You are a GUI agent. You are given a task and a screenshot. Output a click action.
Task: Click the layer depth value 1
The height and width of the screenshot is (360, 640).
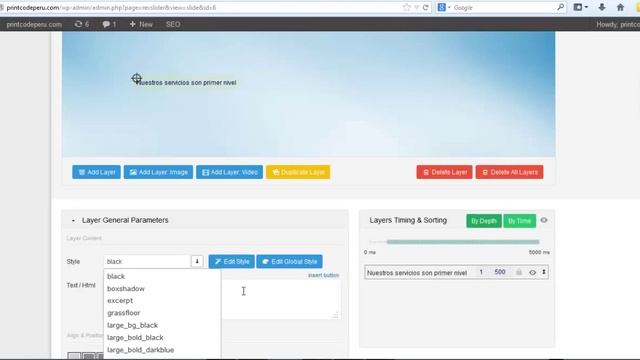pyautogui.click(x=481, y=272)
